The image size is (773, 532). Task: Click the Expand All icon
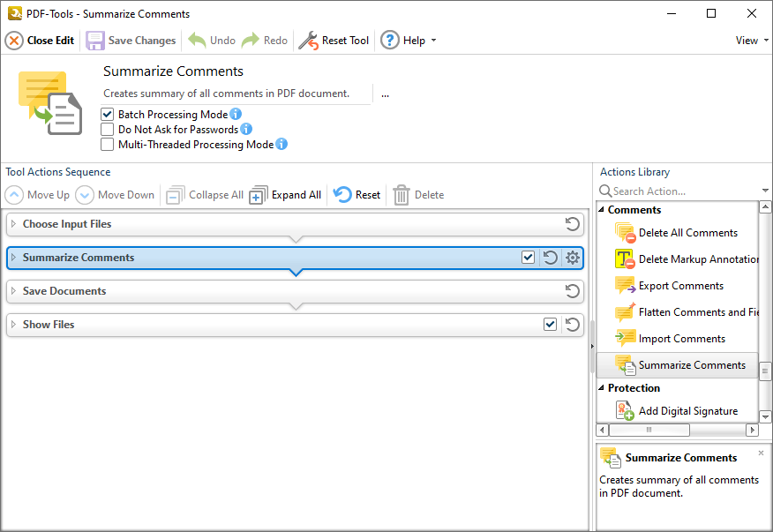[259, 195]
